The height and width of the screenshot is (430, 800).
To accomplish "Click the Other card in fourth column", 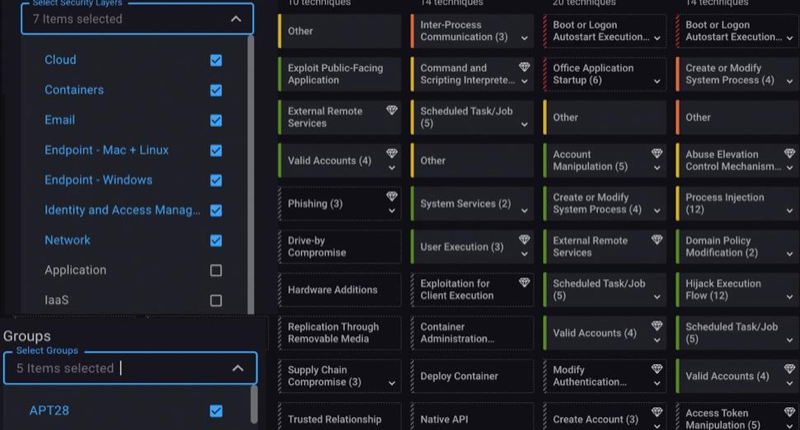I will point(738,117).
